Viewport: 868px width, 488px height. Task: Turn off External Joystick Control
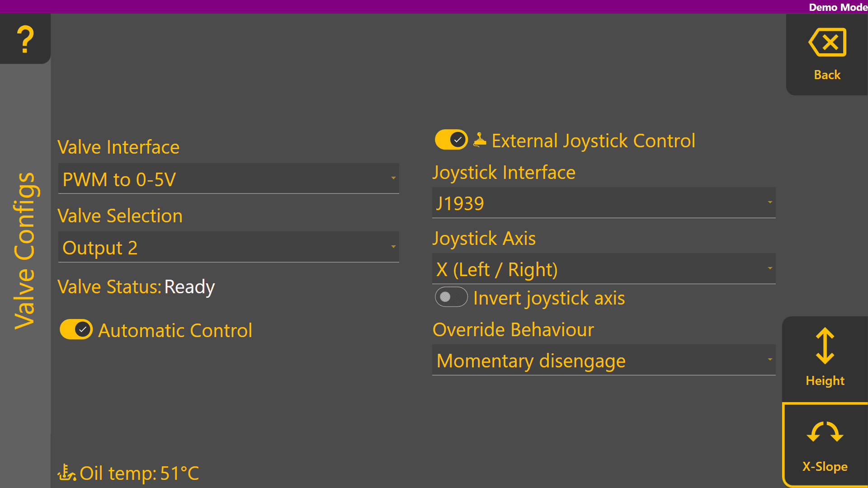tap(451, 139)
